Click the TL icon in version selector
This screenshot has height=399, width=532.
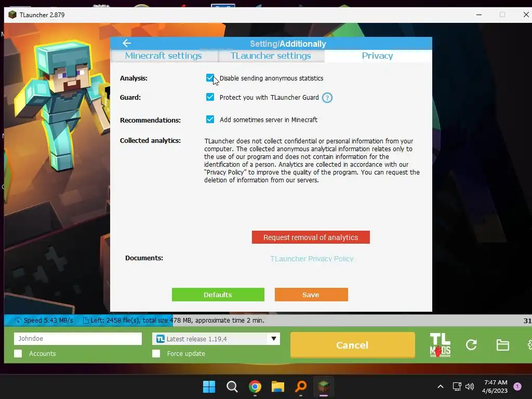[160, 339]
